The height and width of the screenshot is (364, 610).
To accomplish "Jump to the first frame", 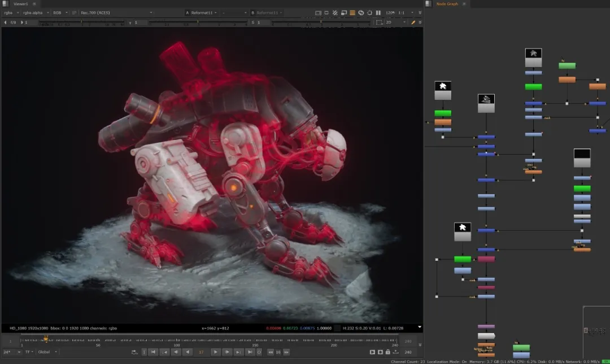I will [152, 352].
